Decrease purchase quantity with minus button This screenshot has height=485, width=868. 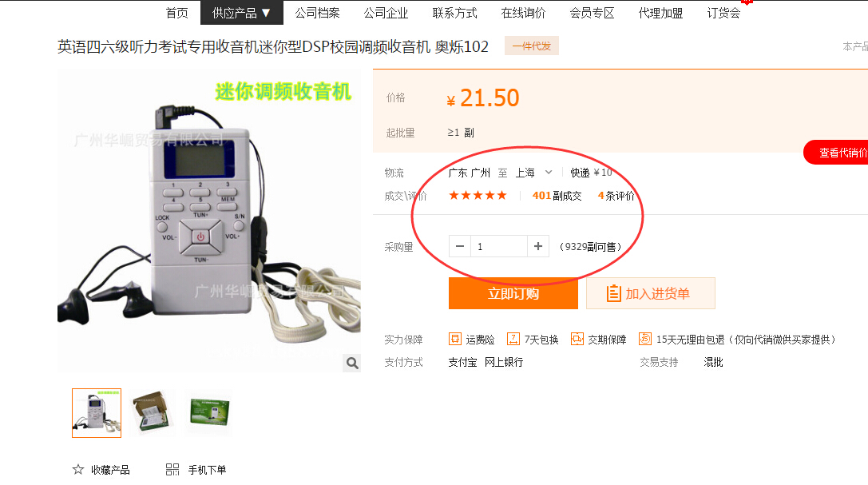click(x=459, y=246)
